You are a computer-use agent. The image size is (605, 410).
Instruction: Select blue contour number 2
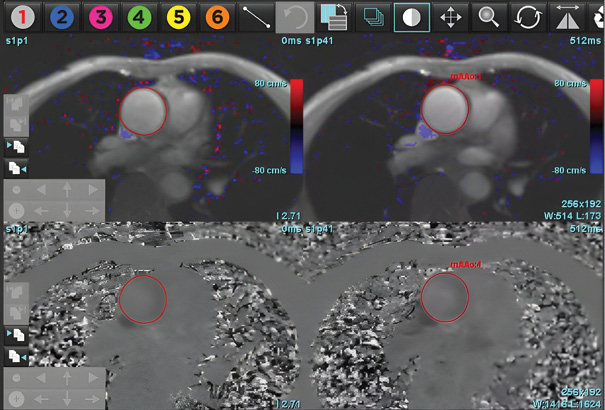pyautogui.click(x=63, y=17)
